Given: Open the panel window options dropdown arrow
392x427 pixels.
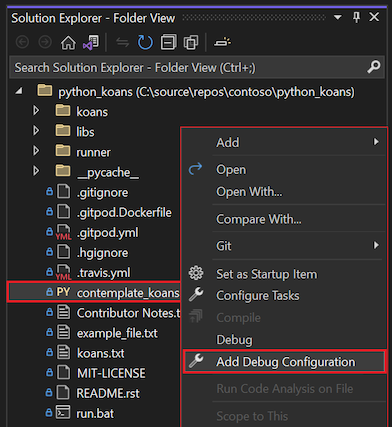Looking at the screenshot, I should click(338, 17).
